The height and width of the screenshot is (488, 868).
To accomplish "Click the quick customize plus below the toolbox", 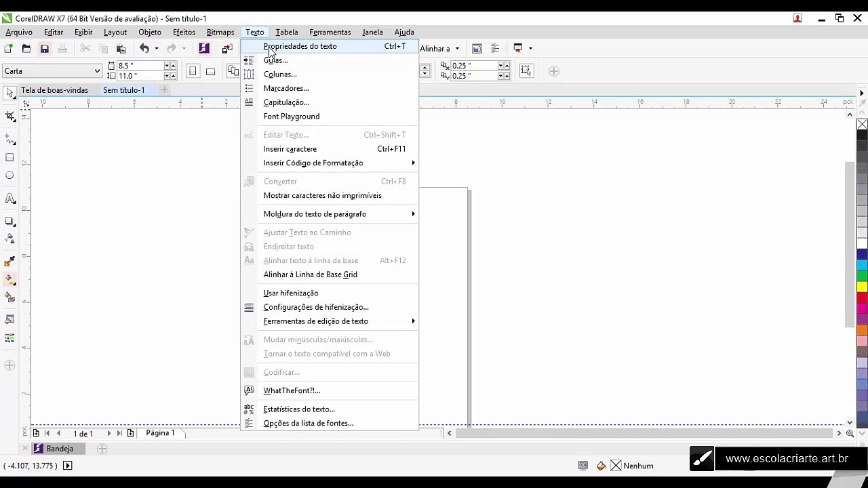I will tap(9, 365).
